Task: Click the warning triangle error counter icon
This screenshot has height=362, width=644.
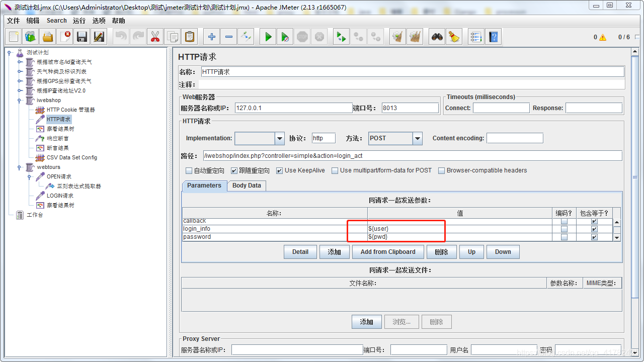Action: pyautogui.click(x=603, y=37)
